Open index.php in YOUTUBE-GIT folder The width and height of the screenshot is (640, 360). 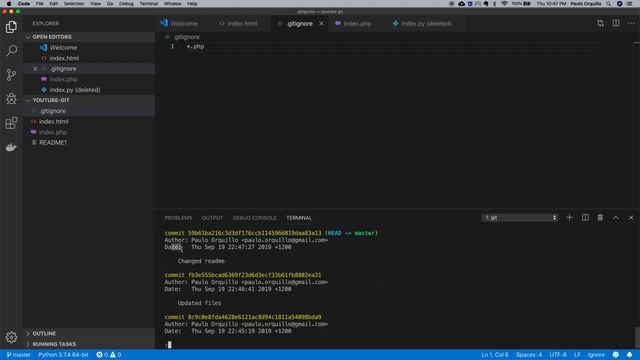click(x=89, y=132)
